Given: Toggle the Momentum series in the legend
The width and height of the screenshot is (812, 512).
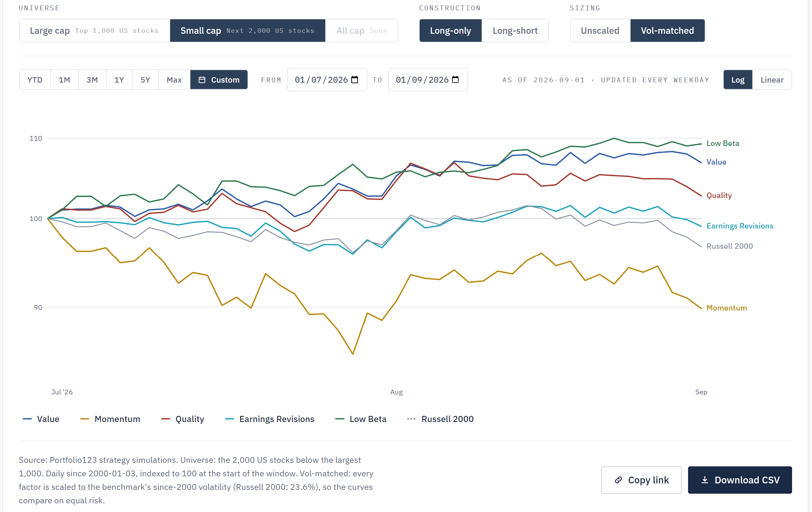Looking at the screenshot, I should coord(110,419).
